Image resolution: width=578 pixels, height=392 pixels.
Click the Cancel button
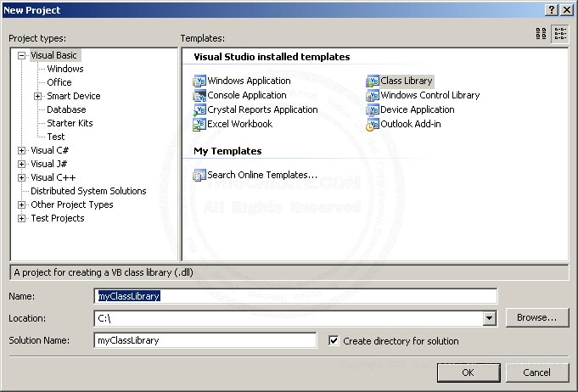tap(536, 372)
